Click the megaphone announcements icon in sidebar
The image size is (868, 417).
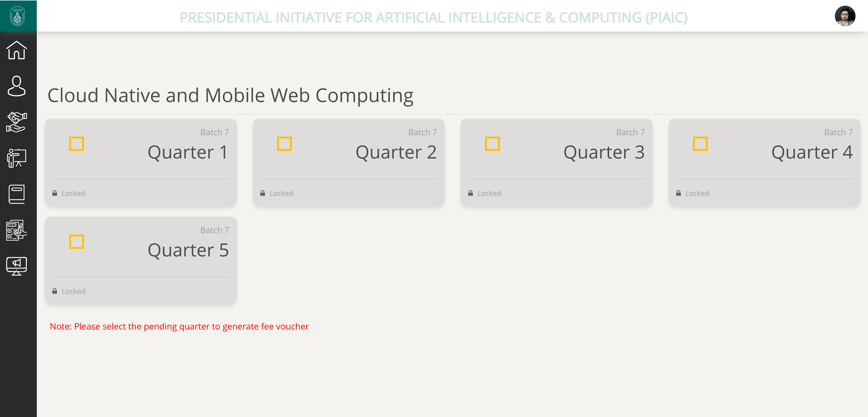tap(17, 266)
